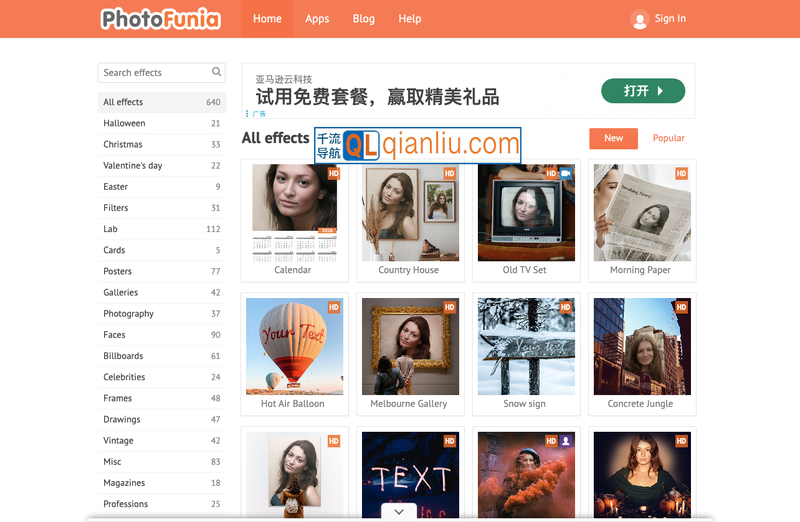Open the Christmas category

click(x=162, y=144)
